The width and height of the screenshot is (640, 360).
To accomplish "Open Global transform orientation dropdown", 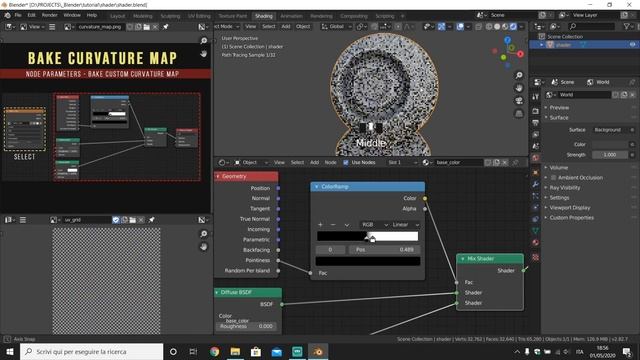I will tap(337, 27).
